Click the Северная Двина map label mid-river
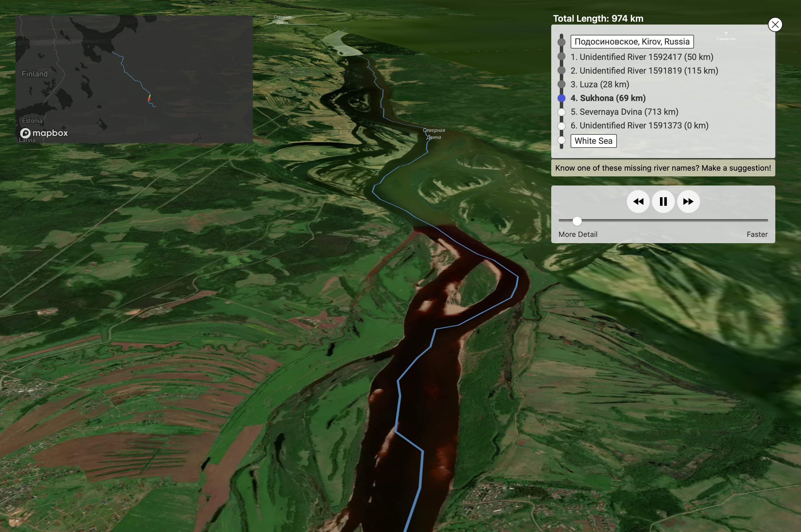Screen dimensions: 801x532 point(434,134)
